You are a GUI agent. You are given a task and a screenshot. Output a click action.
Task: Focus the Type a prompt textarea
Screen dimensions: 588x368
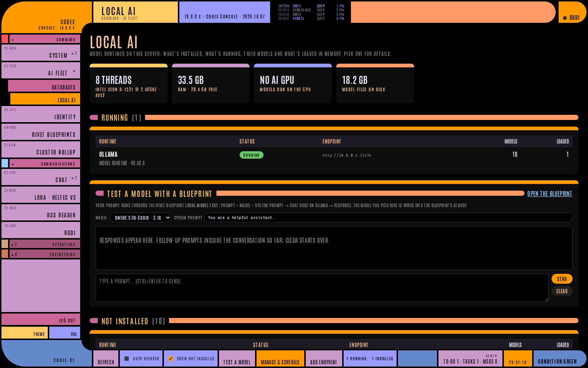[322, 288]
